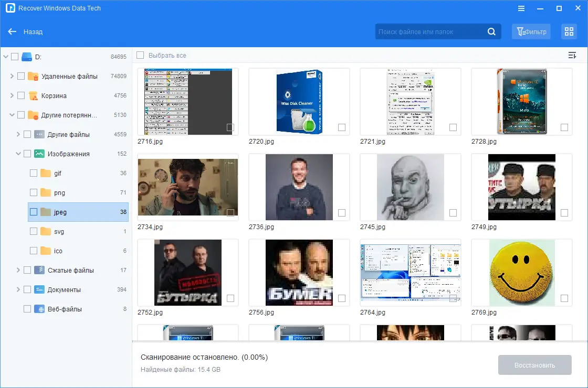This screenshot has height=388, width=588.
Task: Tick the png folder checkbox
Action: [34, 193]
